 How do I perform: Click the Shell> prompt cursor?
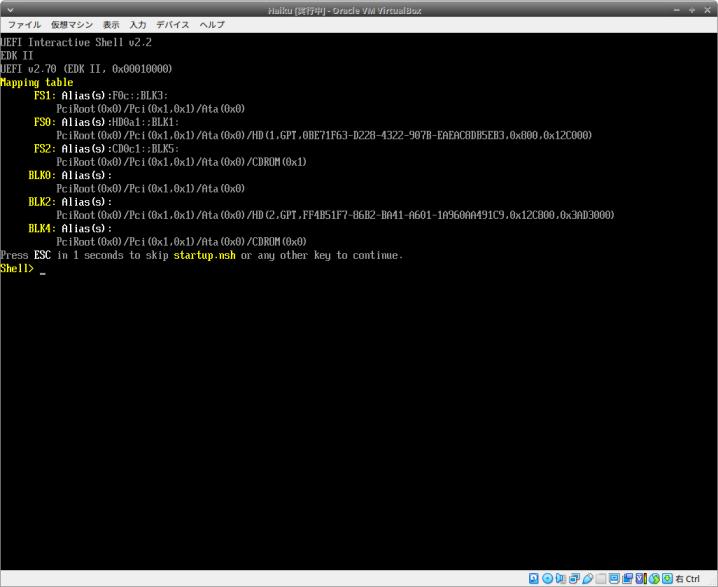click(x=43, y=273)
